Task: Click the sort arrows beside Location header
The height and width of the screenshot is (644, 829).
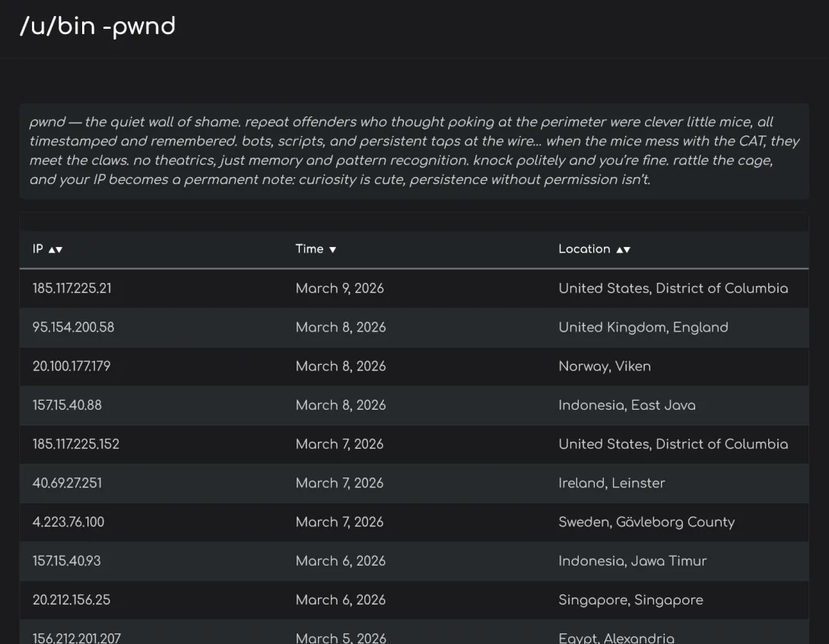Action: (x=623, y=249)
